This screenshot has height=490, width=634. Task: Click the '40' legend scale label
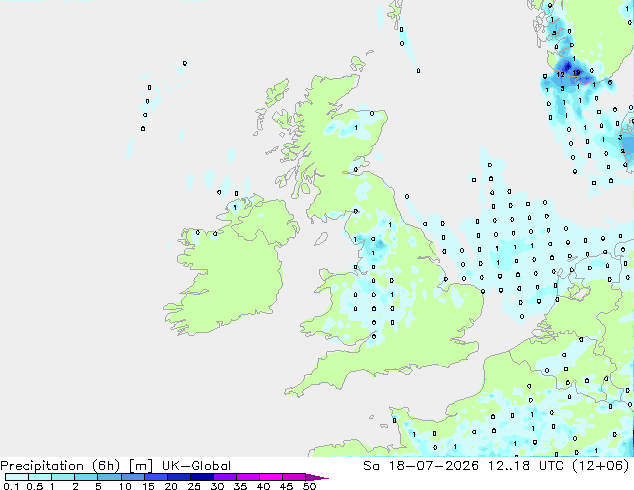[263, 486]
